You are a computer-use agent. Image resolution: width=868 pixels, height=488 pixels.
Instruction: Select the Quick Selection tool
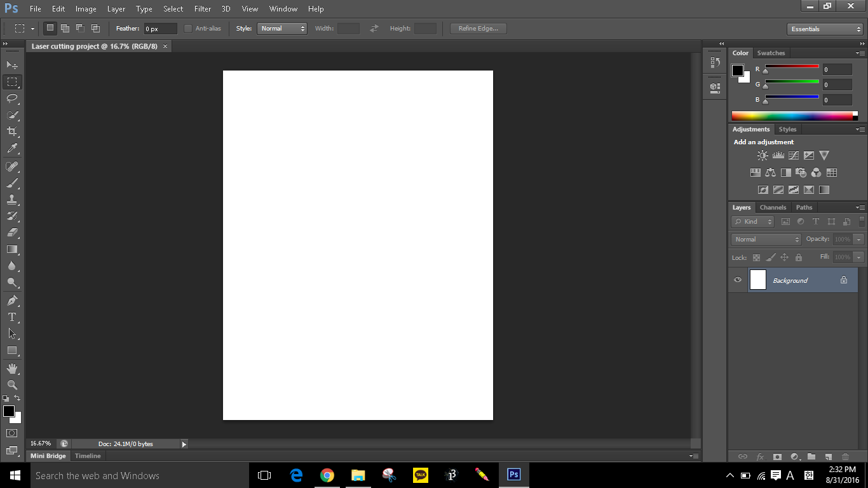[x=12, y=115]
